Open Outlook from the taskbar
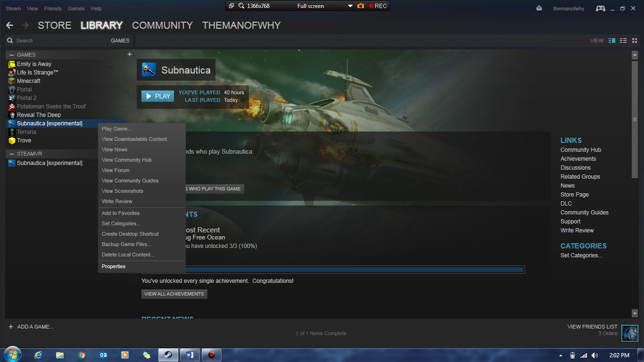This screenshot has height=362, width=644. [x=103, y=355]
